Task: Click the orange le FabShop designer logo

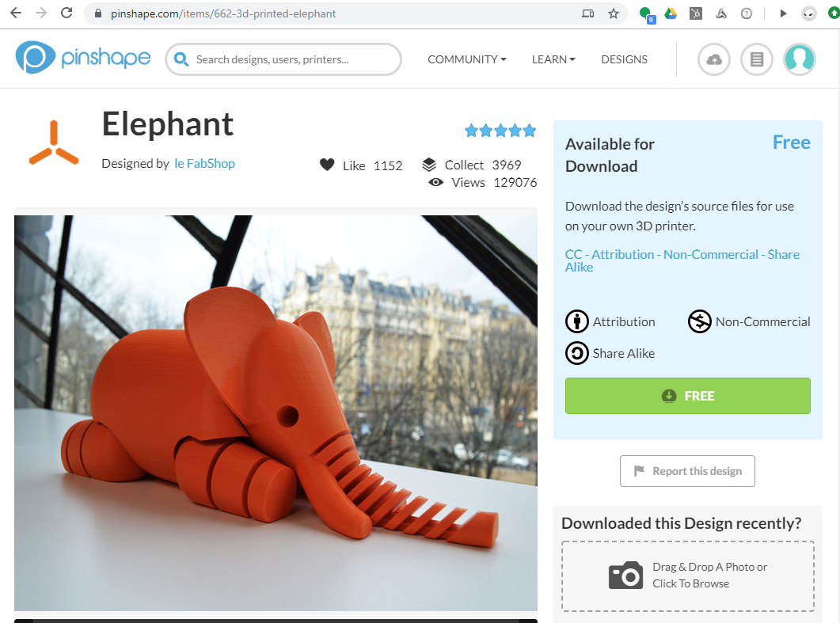Action: click(x=54, y=143)
